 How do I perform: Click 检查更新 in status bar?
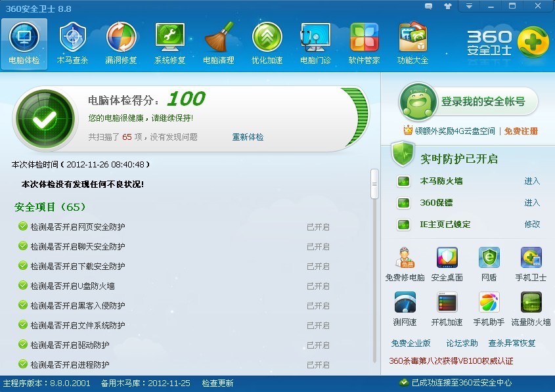217,383
